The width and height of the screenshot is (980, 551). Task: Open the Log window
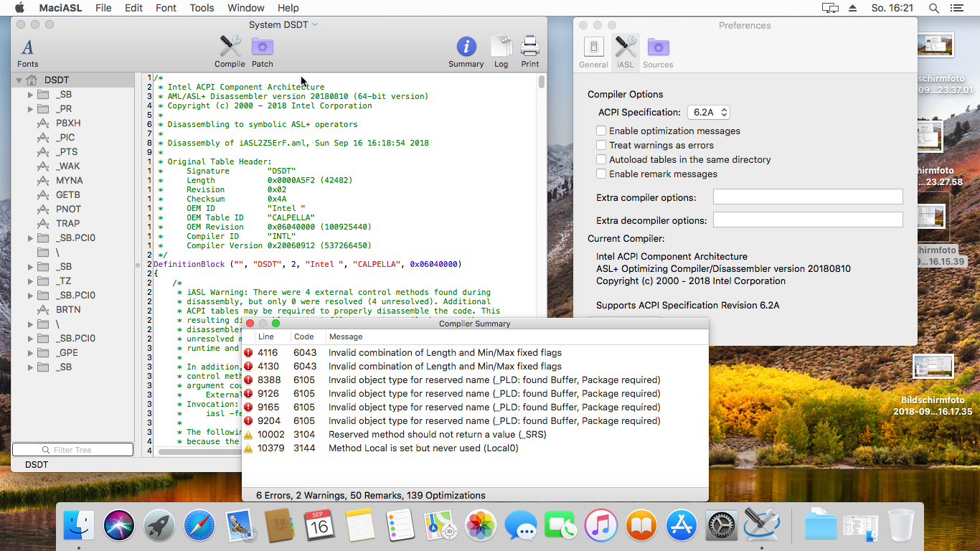click(x=501, y=51)
